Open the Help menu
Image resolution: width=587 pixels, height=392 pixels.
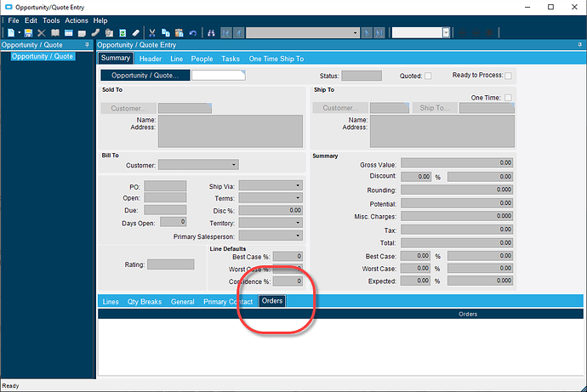(100, 20)
